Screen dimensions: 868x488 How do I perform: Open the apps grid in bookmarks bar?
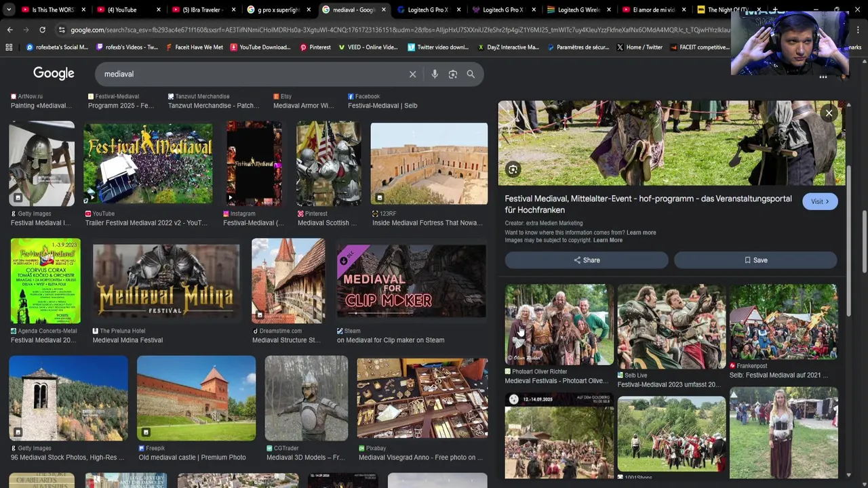click(9, 47)
